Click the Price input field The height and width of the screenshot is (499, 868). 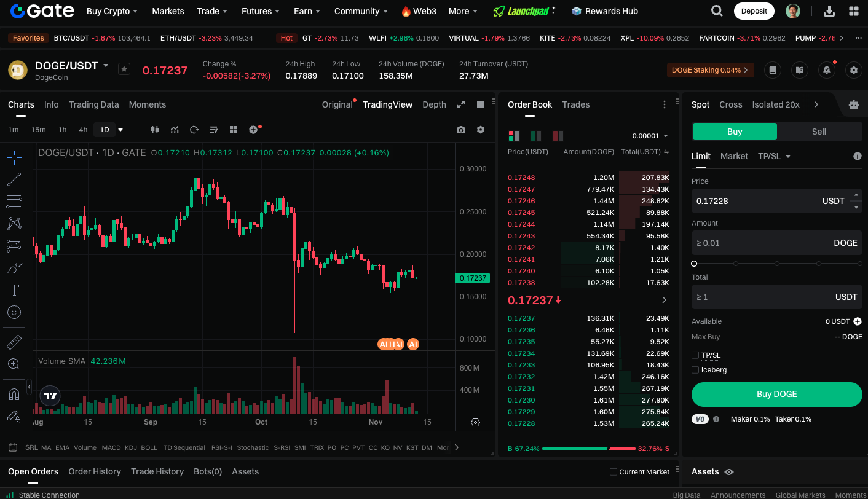(x=770, y=201)
